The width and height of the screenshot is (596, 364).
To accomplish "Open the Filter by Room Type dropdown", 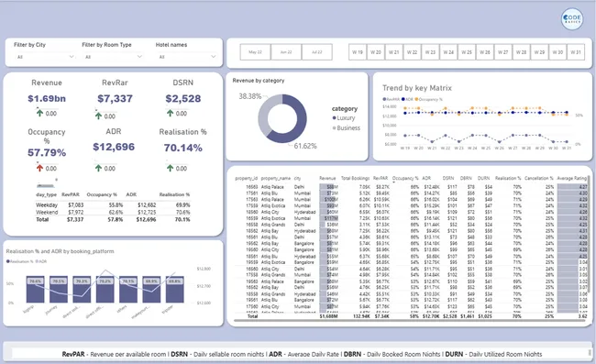I will pyautogui.click(x=113, y=57).
